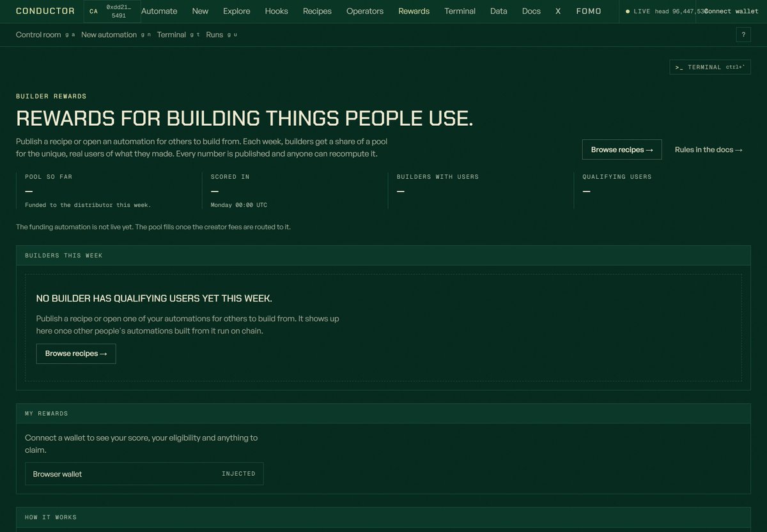Click Browse recipes in the Builders This Week panel

coord(76,353)
